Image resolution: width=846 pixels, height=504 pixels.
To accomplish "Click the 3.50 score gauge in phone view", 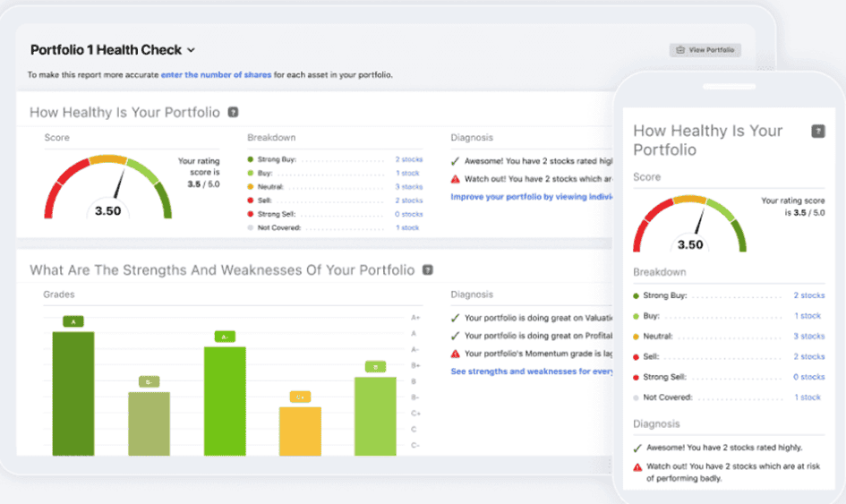I will [x=689, y=228].
